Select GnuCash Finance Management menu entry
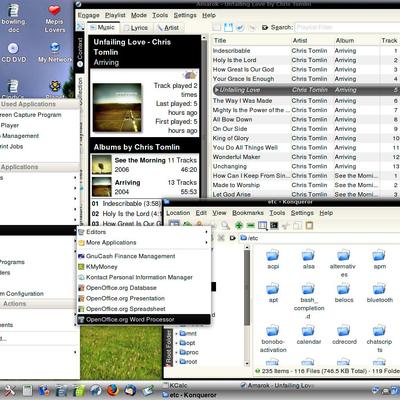Screen dimensions: 400x400 (144, 256)
